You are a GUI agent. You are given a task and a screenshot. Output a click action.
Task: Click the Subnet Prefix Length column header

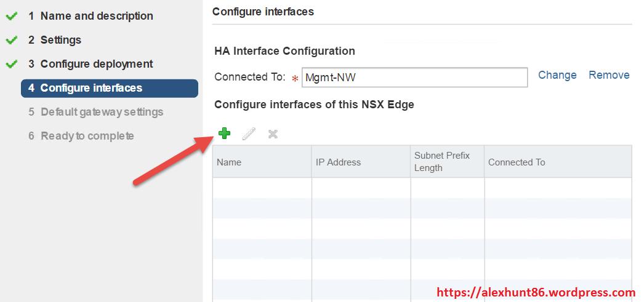tap(446, 162)
